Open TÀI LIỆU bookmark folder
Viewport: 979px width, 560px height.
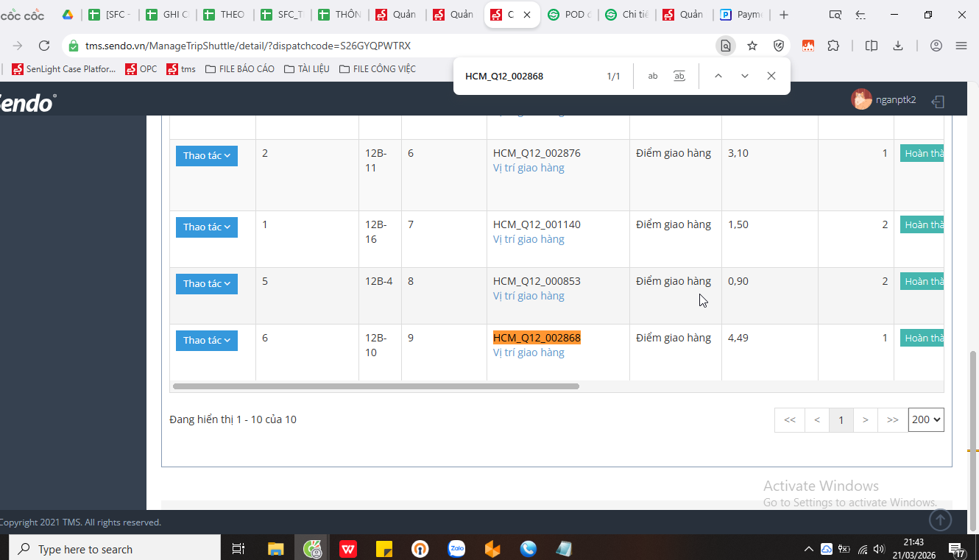click(307, 69)
